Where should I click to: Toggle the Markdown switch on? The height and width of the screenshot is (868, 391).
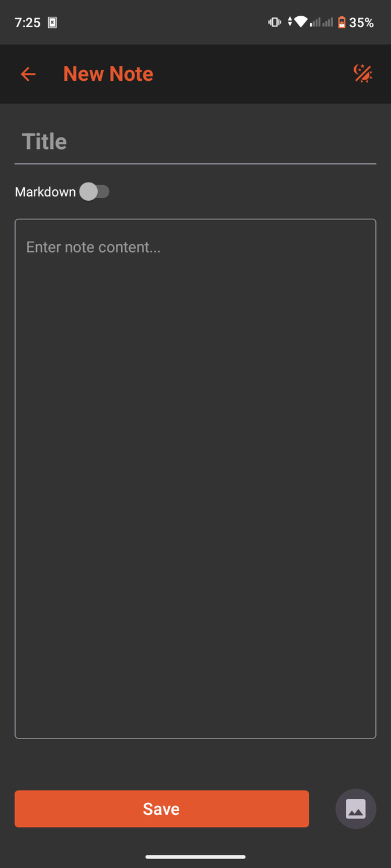(94, 192)
